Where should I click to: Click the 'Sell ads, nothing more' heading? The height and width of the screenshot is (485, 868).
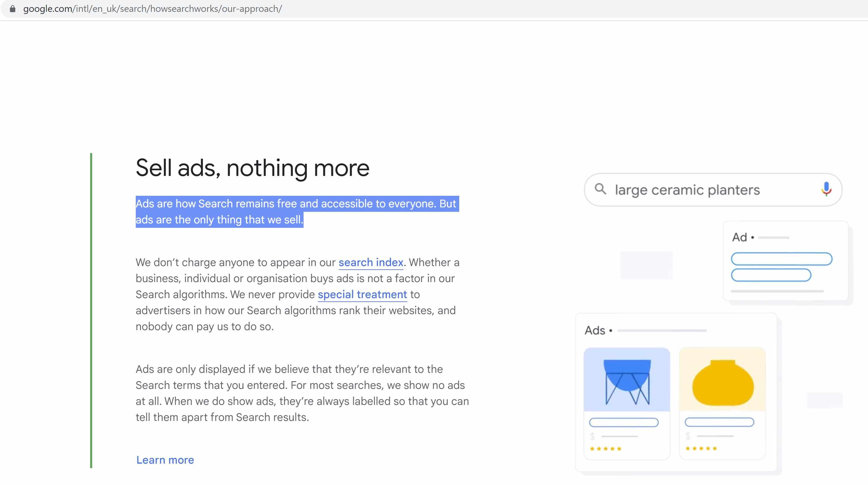pos(252,168)
